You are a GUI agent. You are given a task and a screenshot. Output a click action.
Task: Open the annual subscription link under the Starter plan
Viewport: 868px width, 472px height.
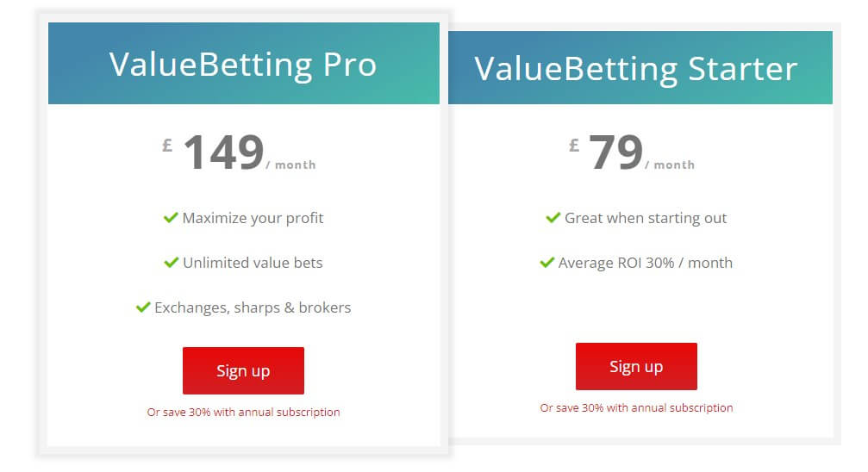(636, 407)
